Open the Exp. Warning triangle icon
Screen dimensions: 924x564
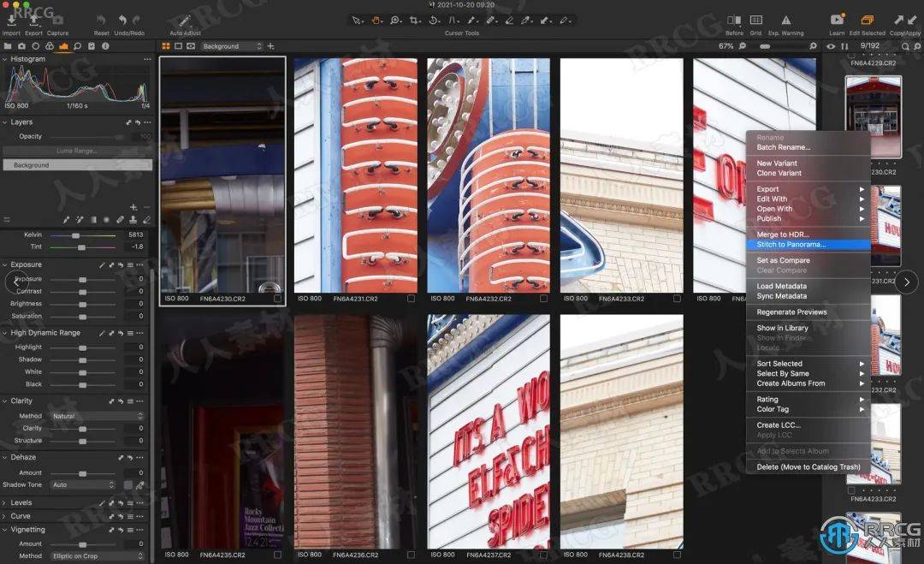(785, 21)
